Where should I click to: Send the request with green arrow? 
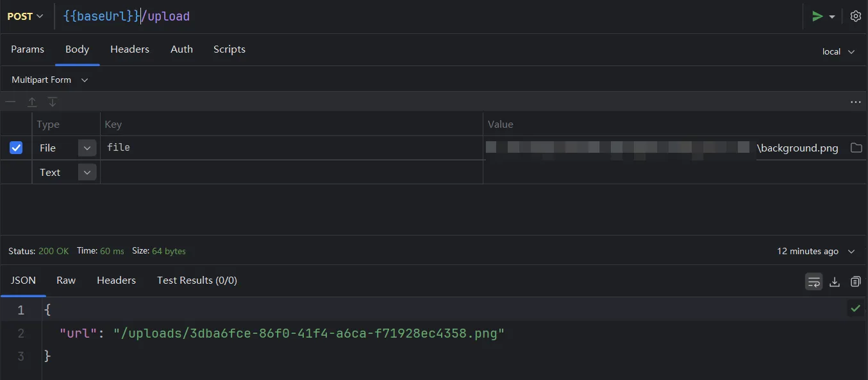pos(817,17)
